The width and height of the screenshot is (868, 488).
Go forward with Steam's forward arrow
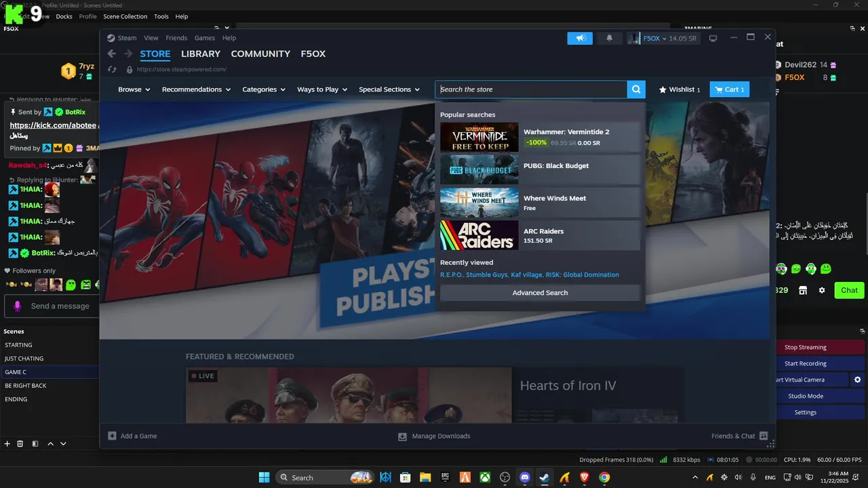(x=127, y=54)
